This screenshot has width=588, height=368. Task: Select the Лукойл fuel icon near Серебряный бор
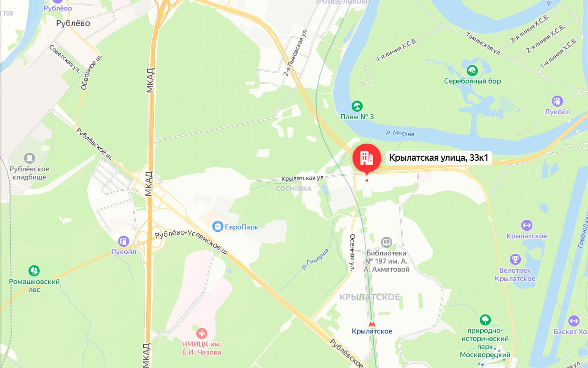(x=557, y=101)
